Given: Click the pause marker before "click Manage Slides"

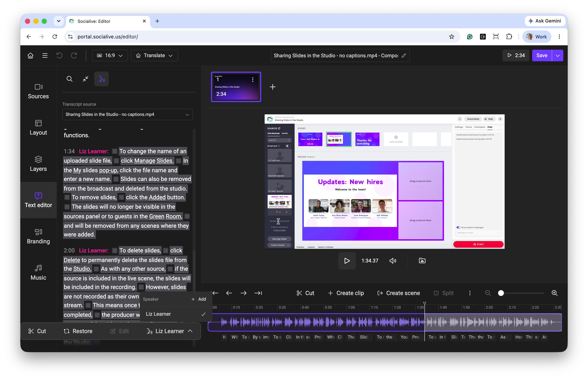Looking at the screenshot, I should [x=116, y=161].
